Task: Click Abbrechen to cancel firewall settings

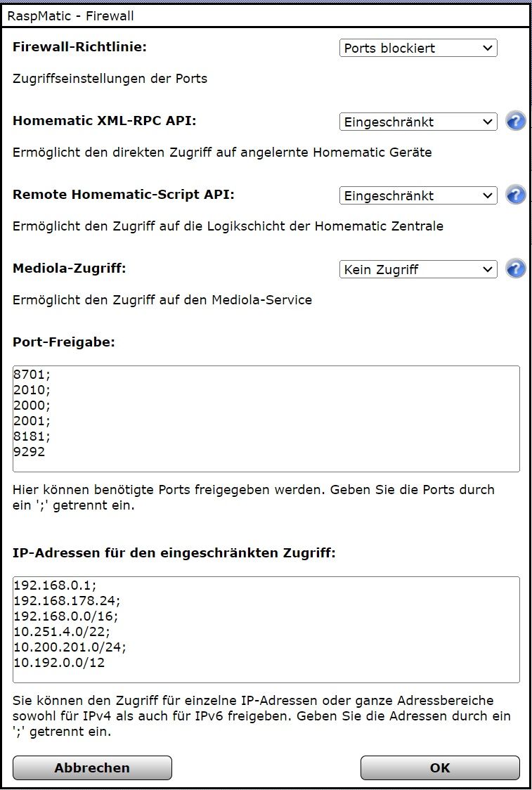Action: [92, 768]
